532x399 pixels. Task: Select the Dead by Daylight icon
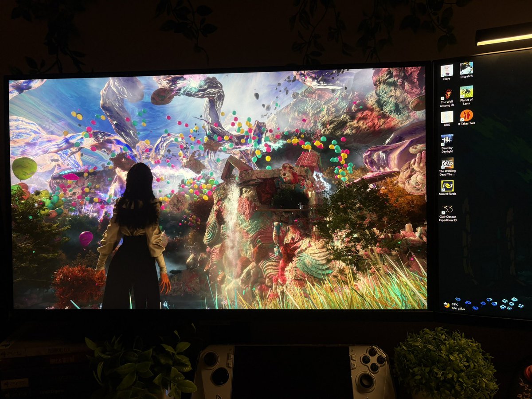447,144
